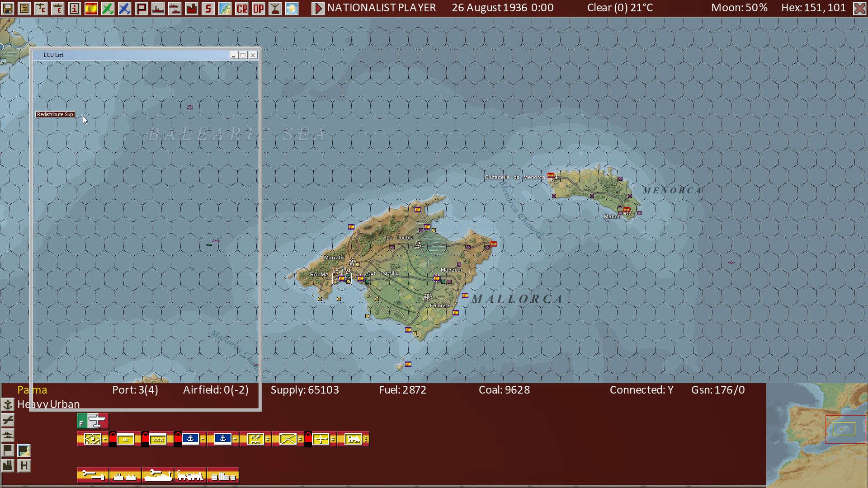Image resolution: width=868 pixels, height=488 pixels.
Task: Click the turn advance arrow beside NATIONALIST PLAYER
Action: (x=319, y=8)
